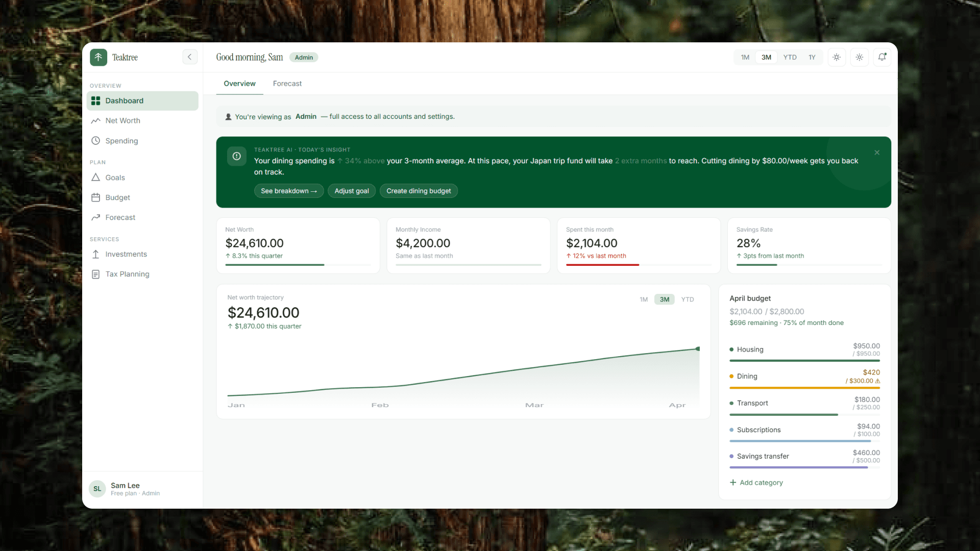
Task: Dismiss the Teaktree AI insight banner
Action: point(877,153)
